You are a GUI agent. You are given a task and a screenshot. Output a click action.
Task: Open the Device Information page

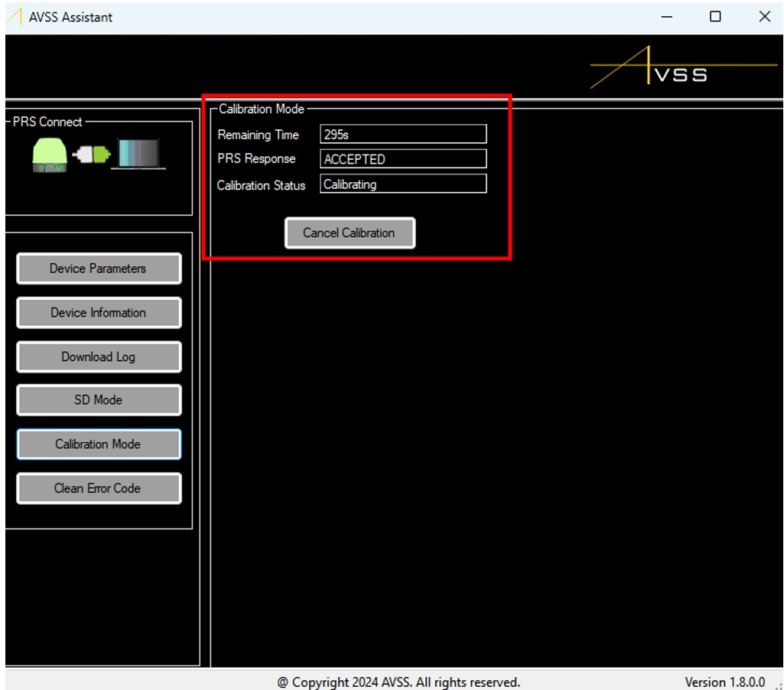pyautogui.click(x=99, y=313)
